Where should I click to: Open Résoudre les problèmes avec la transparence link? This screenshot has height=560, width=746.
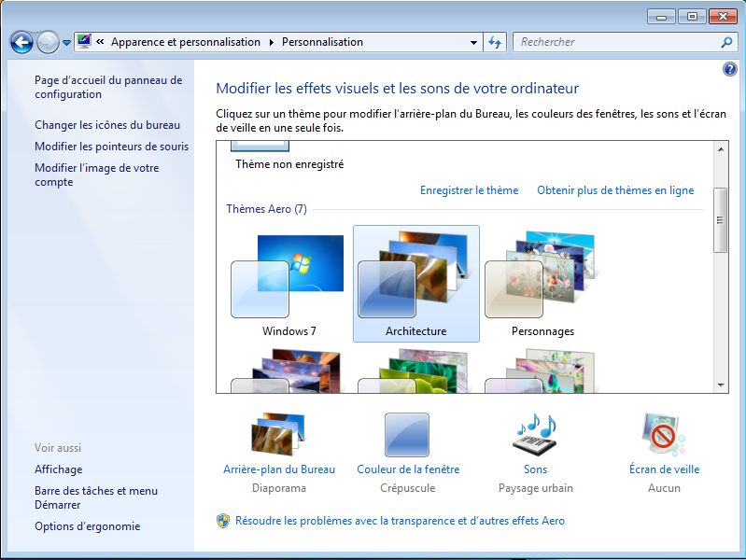(x=401, y=521)
